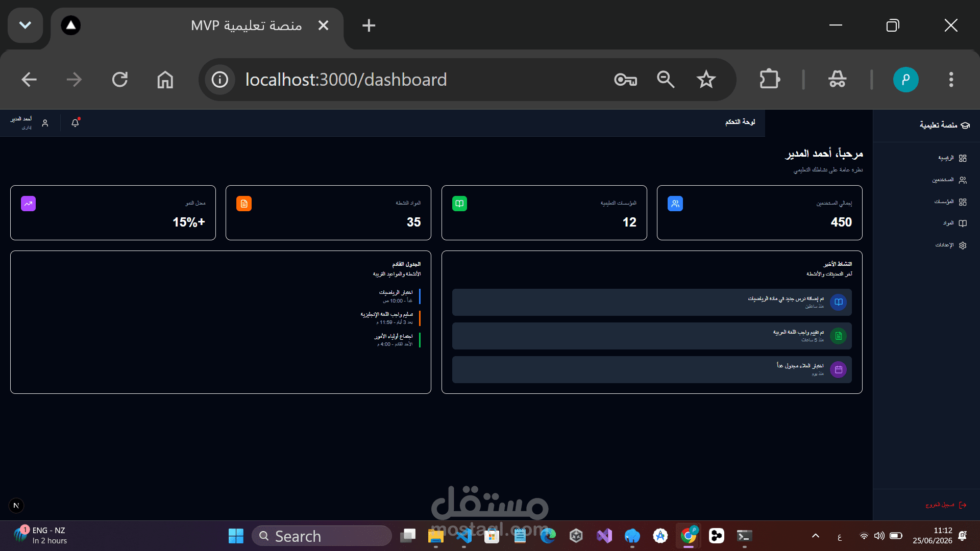Click the orange document icon on 35 card
This screenshot has height=551, width=980.
[244, 204]
